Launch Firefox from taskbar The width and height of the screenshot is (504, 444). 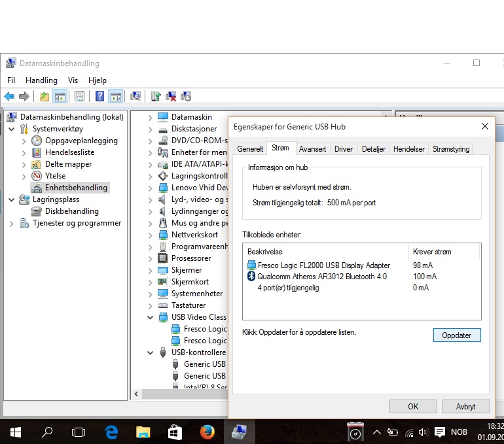pos(207,432)
